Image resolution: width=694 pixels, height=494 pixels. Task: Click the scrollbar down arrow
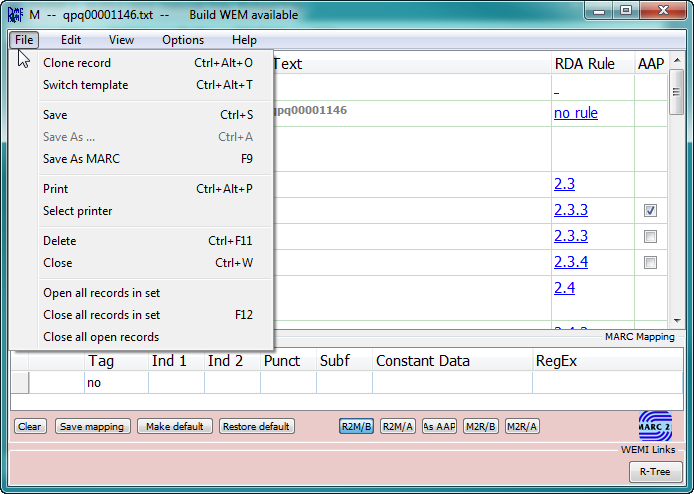(676, 320)
